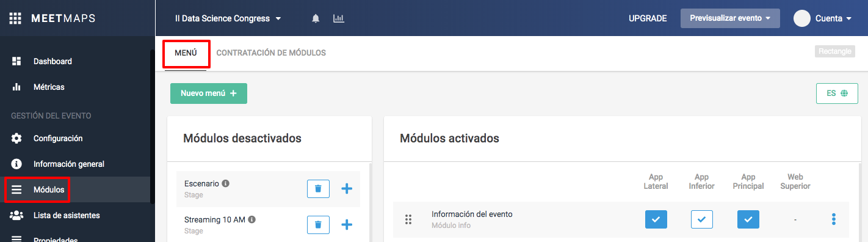Delete the Streaming 10 AM module
868x242 pixels.
point(318,225)
